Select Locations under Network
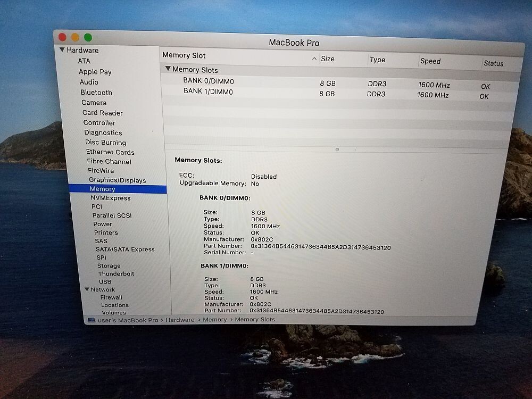The image size is (532, 399). point(115,305)
